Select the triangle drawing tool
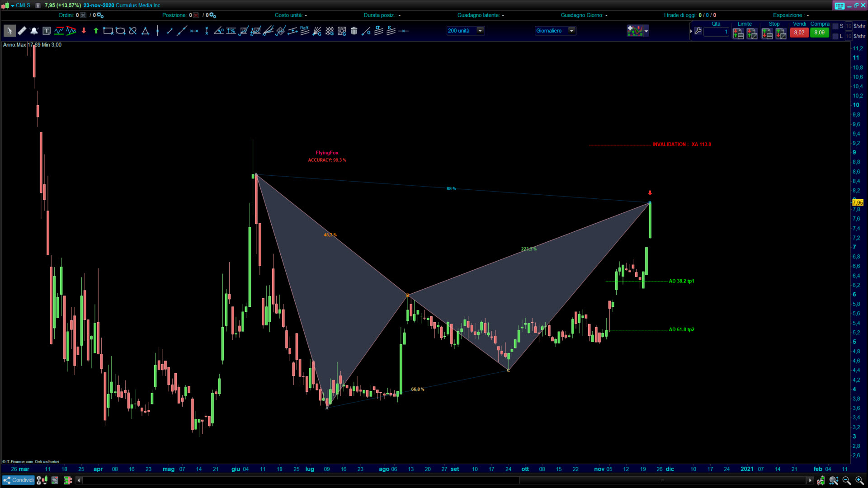868x488 pixels. (x=145, y=31)
